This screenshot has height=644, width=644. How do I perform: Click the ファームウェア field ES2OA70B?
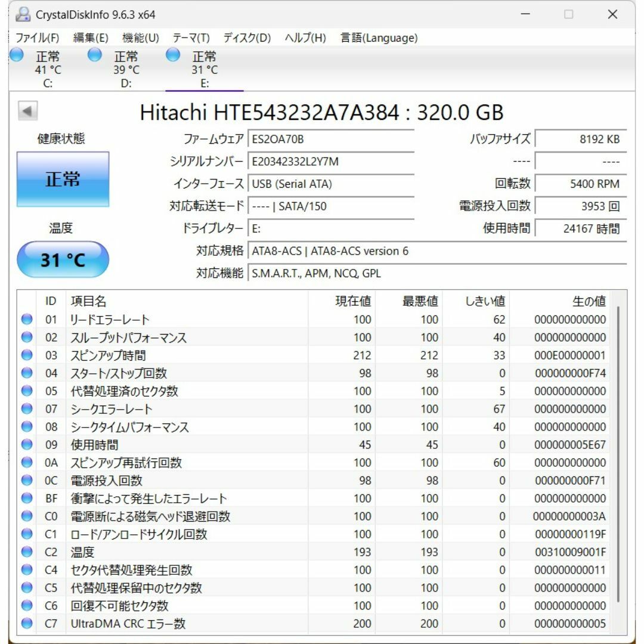click(331, 139)
